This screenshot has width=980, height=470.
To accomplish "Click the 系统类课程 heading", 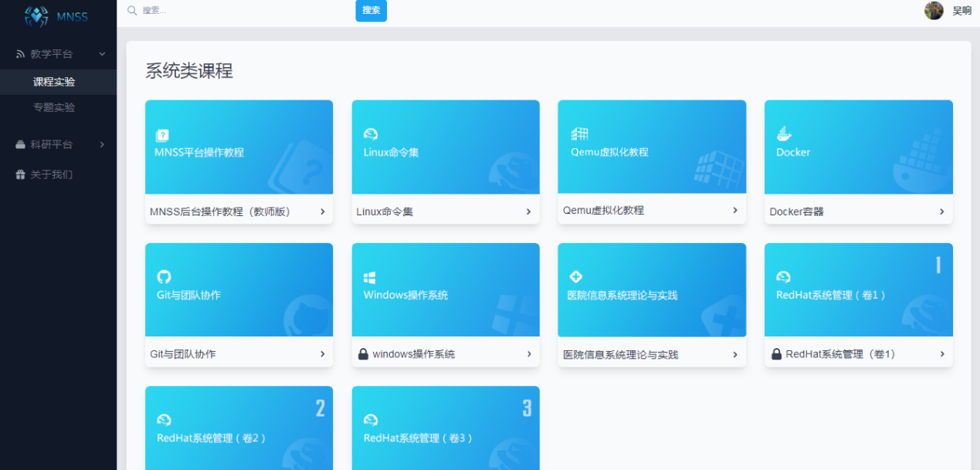I will click(189, 71).
